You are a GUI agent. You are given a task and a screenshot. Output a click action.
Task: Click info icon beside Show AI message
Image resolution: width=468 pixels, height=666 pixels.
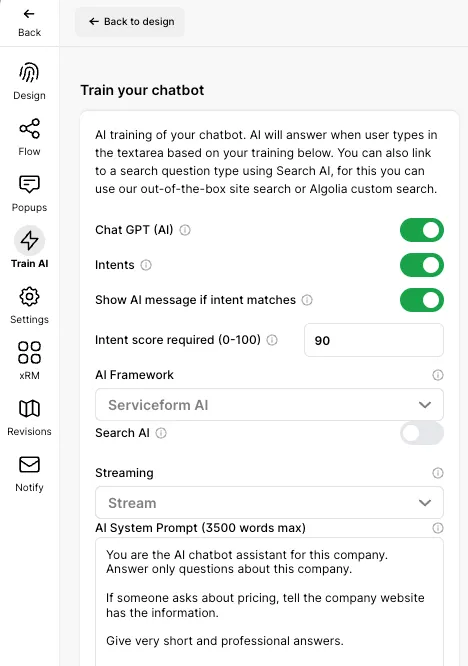307,300
